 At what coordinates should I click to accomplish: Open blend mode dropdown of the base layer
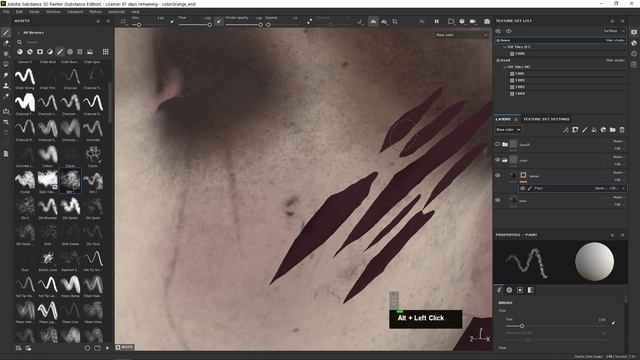tap(618, 197)
